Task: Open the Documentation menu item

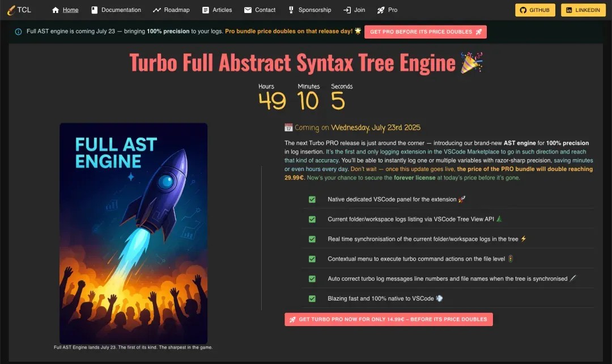Action: tap(116, 10)
